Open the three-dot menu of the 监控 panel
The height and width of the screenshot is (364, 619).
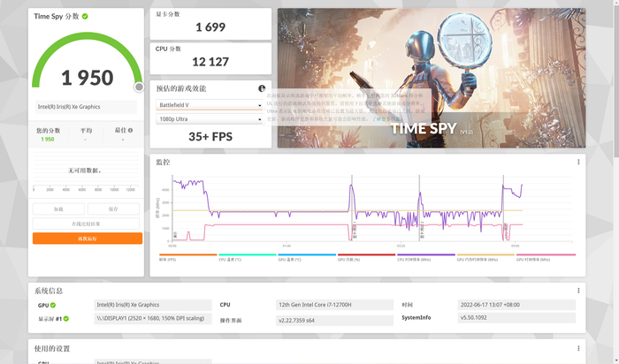(x=578, y=162)
